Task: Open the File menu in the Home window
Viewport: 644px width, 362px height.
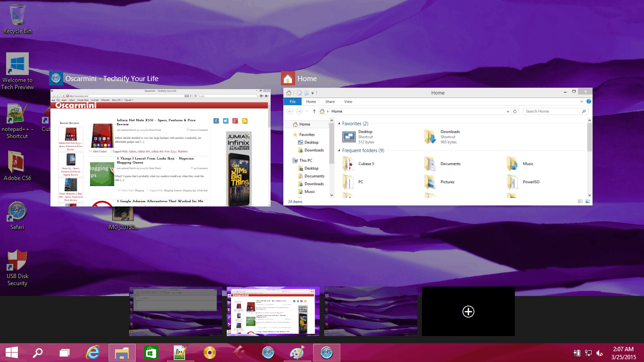Action: [293, 101]
